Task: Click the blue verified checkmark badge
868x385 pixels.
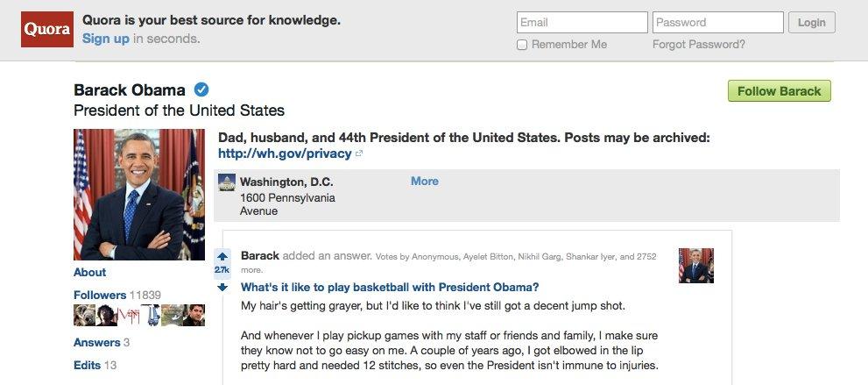Action: (201, 89)
